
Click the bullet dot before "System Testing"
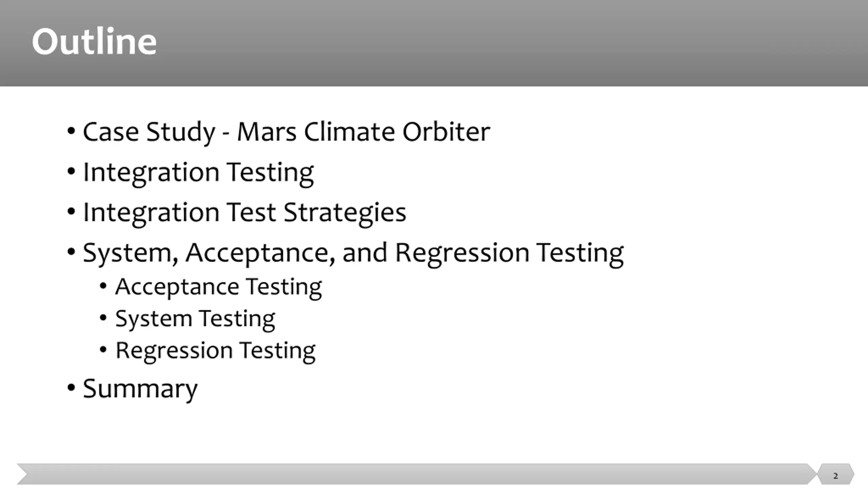click(103, 318)
